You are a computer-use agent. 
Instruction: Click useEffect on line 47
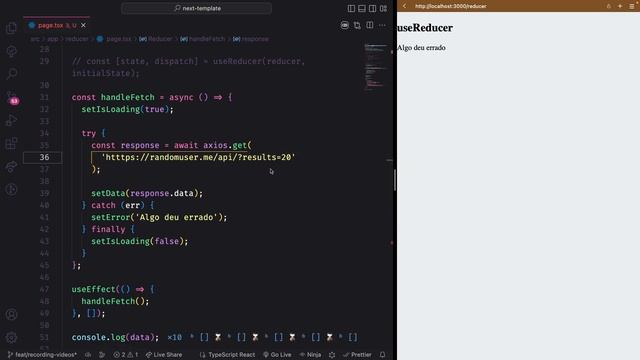pyautogui.click(x=93, y=289)
